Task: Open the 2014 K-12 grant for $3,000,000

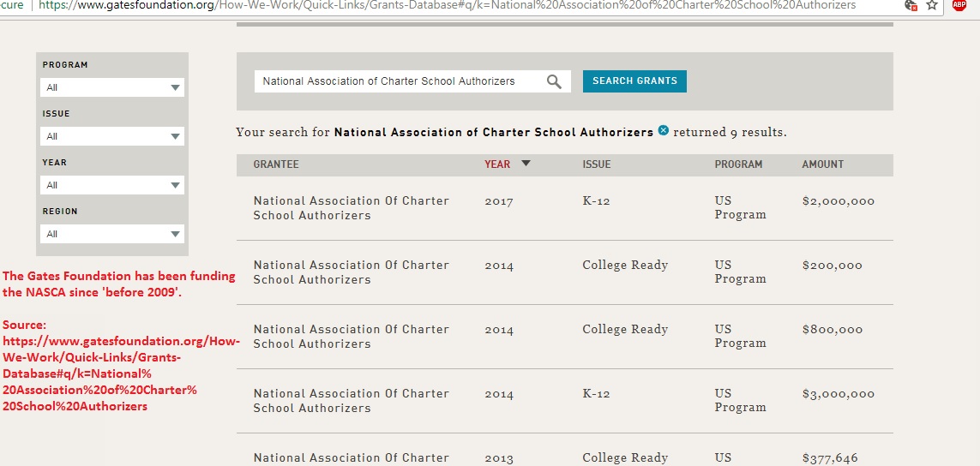Action: pyautogui.click(x=564, y=401)
